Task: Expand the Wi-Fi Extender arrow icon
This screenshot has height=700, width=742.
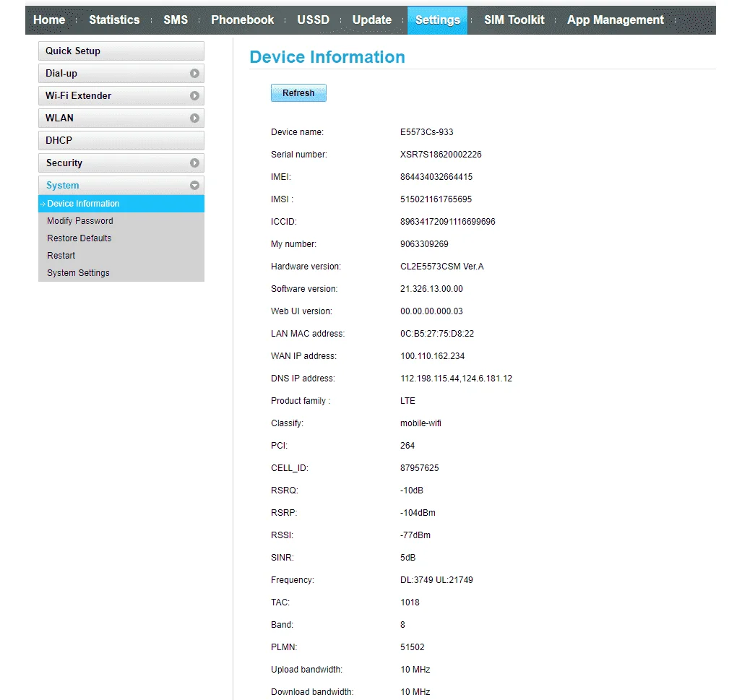Action: pyautogui.click(x=194, y=95)
